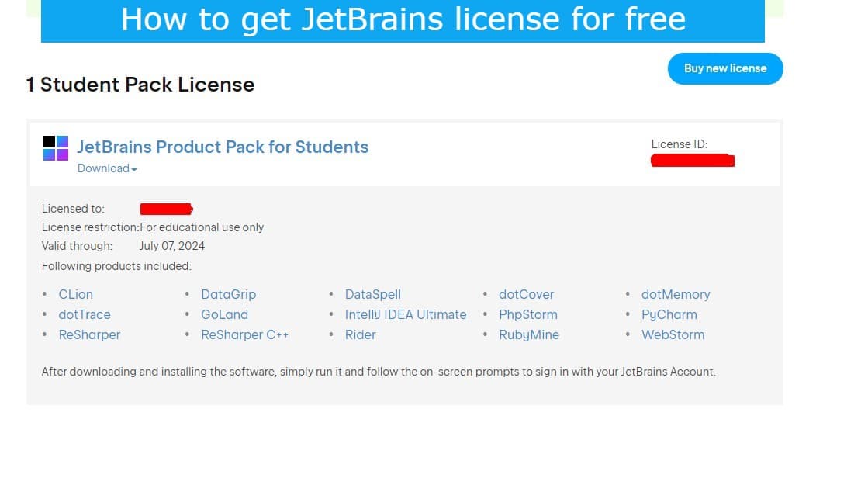Open the PyCharm product link
The height and width of the screenshot is (485, 868).
click(669, 314)
